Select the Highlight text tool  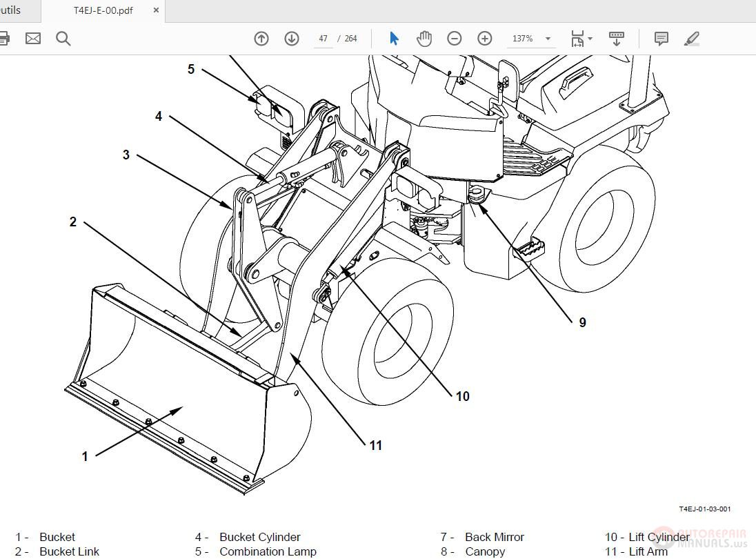[693, 39]
